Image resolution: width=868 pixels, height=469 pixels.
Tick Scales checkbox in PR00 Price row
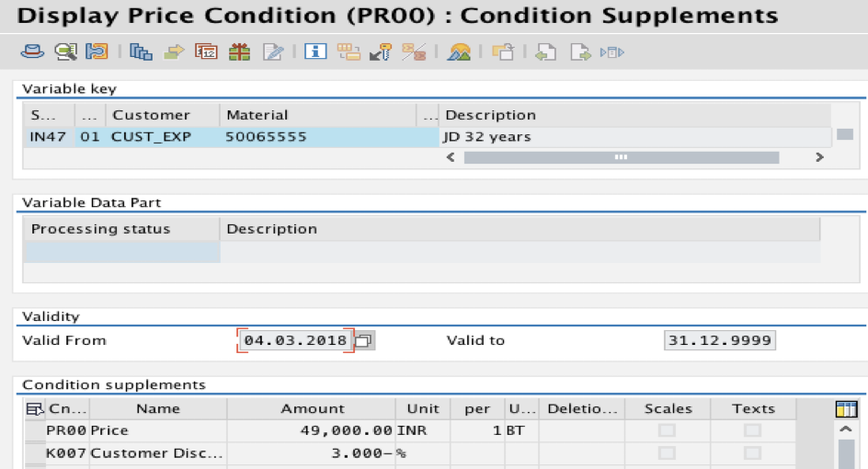667,430
